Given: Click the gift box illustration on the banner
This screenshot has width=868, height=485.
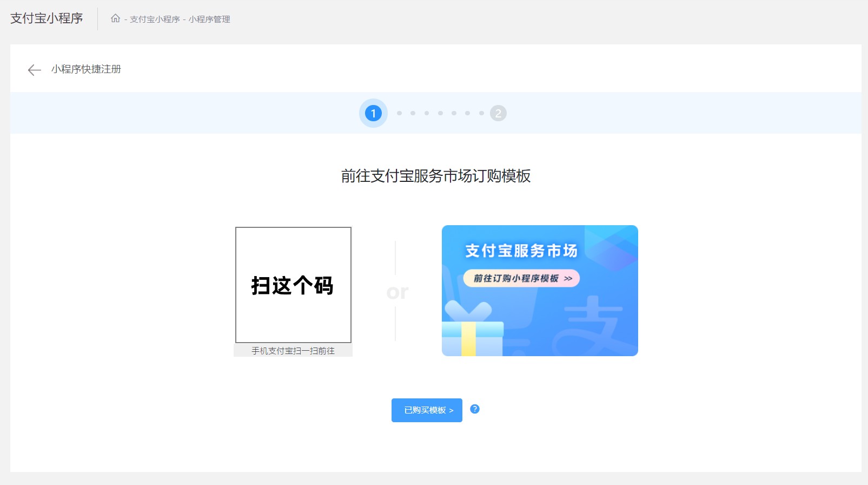Looking at the screenshot, I should [x=472, y=329].
